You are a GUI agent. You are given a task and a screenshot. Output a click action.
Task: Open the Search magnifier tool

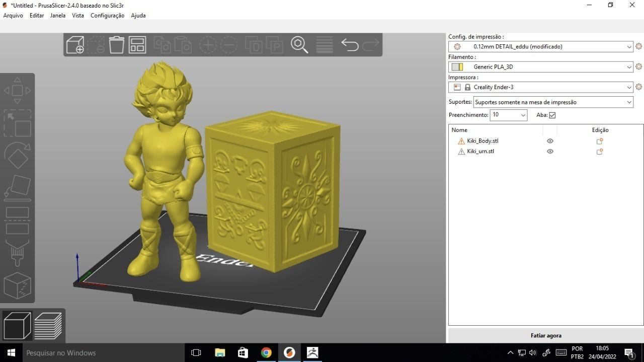(299, 45)
